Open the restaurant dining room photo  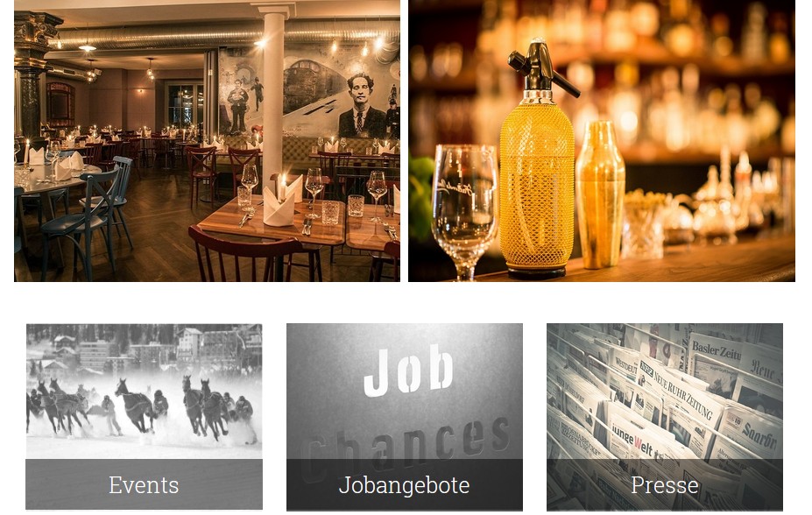(x=207, y=141)
